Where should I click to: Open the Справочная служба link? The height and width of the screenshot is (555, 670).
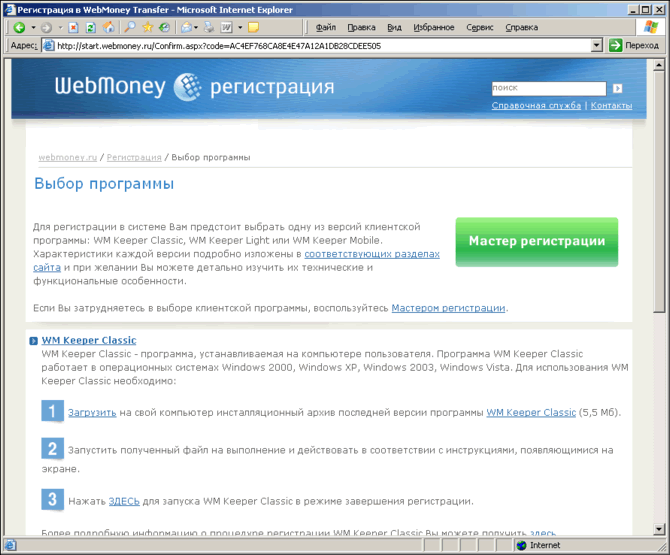(x=536, y=106)
